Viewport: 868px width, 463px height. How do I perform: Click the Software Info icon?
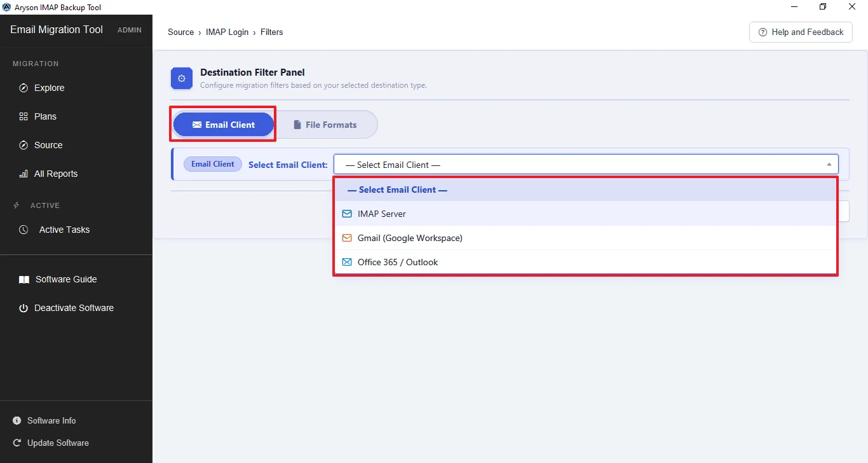(17, 420)
